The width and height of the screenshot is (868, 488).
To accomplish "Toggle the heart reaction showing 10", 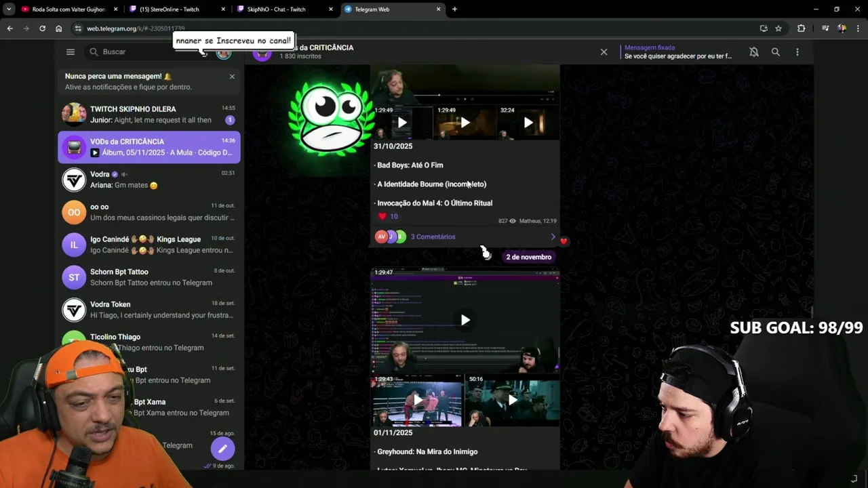I will click(x=388, y=216).
